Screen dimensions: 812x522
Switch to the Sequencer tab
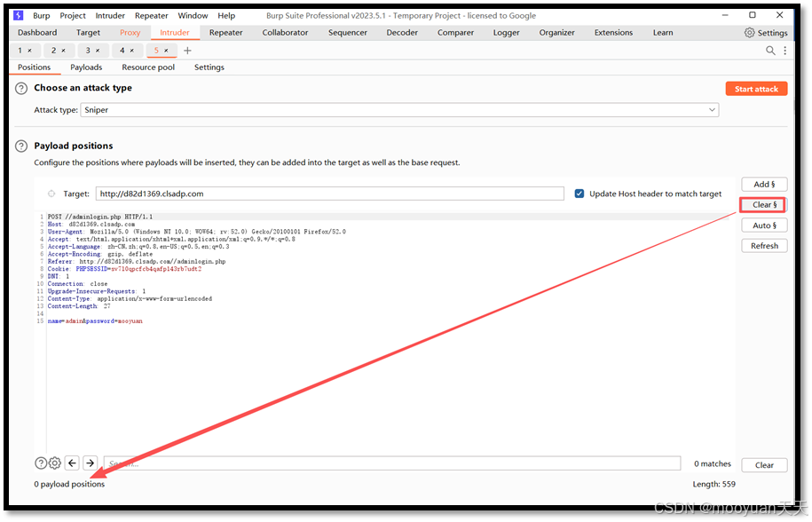pos(348,33)
